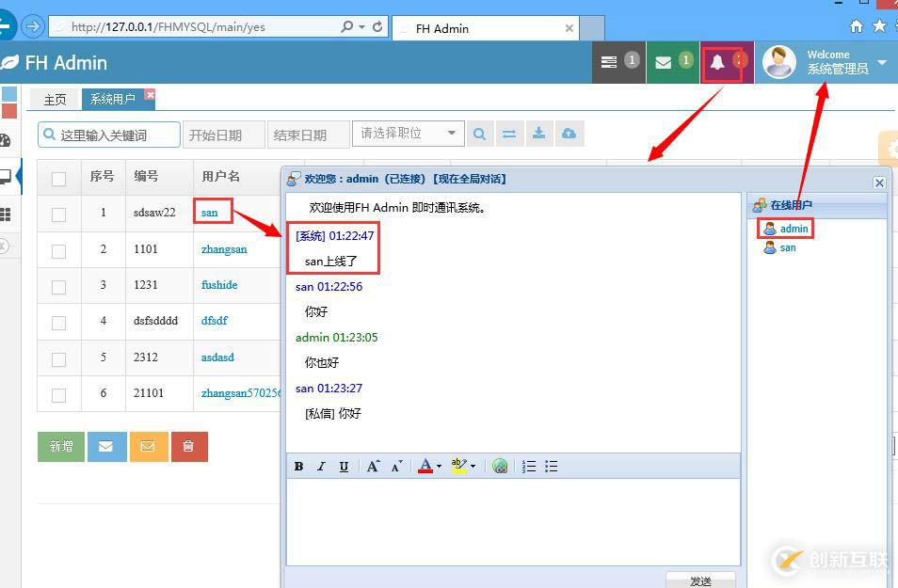Image resolution: width=898 pixels, height=588 pixels.
Task: Select the FH Admin browser tab
Action: pos(486,28)
